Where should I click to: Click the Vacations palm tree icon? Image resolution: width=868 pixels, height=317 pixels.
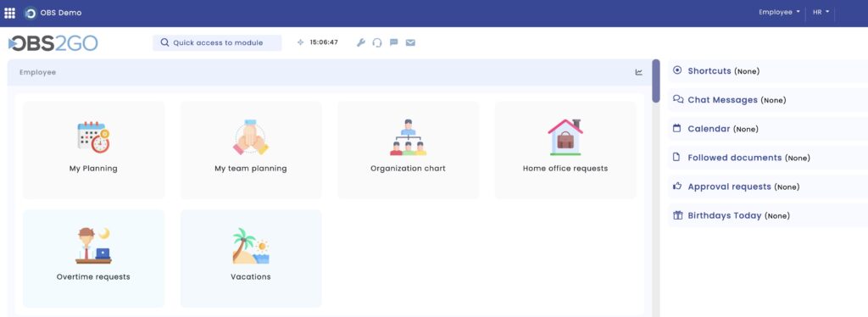[x=251, y=246]
